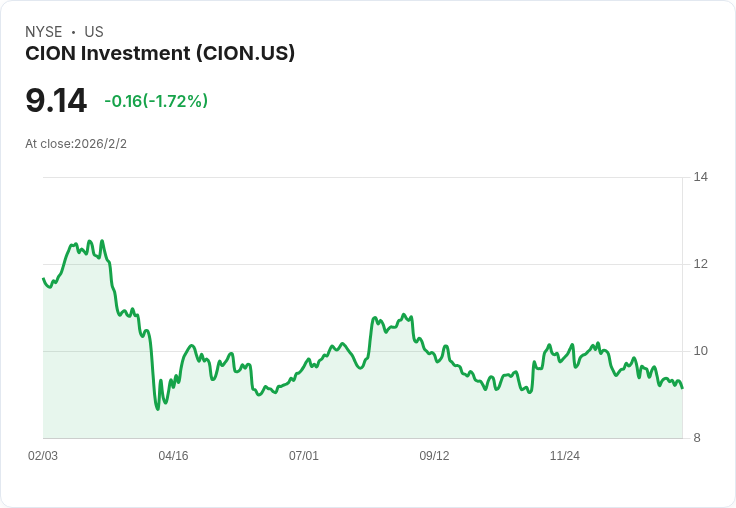Select the 04/16 date on the time axis
Viewport: 736px width, 508px height.
pyautogui.click(x=173, y=456)
